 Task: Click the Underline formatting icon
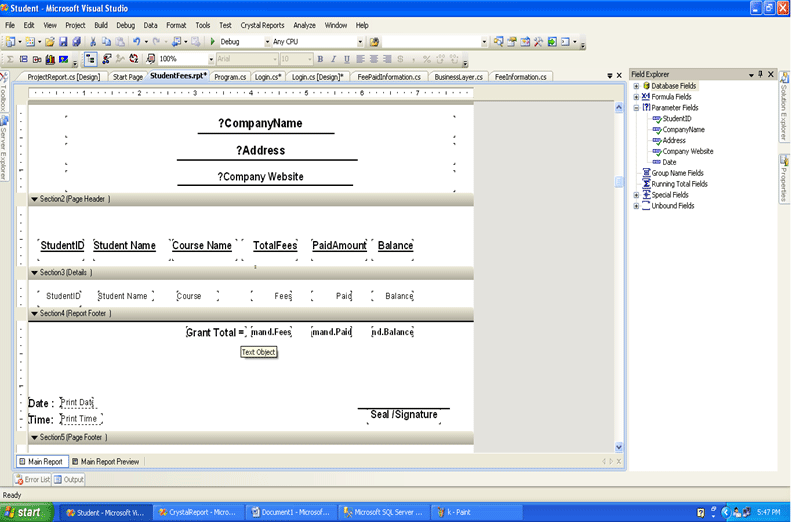pyautogui.click(x=347, y=60)
